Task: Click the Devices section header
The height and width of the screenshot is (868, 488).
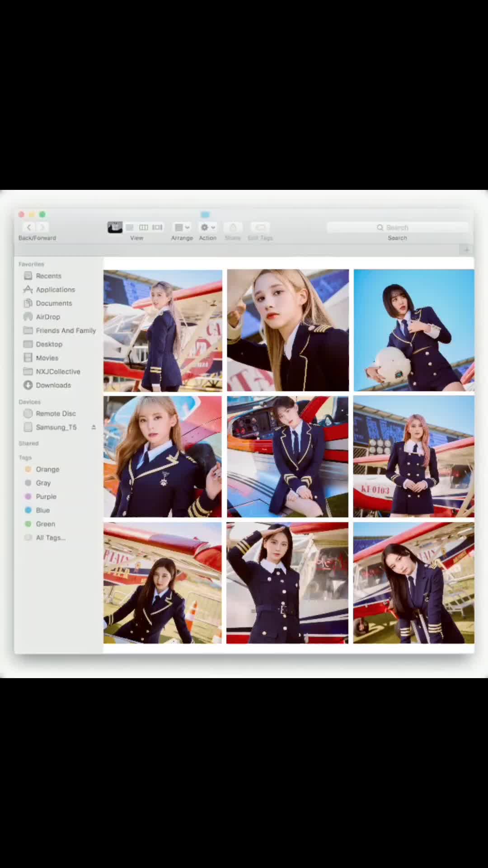Action: (29, 402)
